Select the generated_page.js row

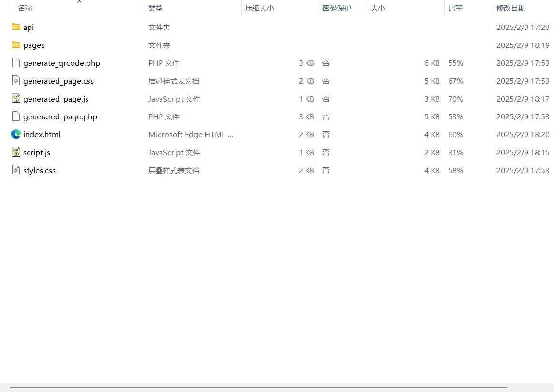tap(56, 99)
